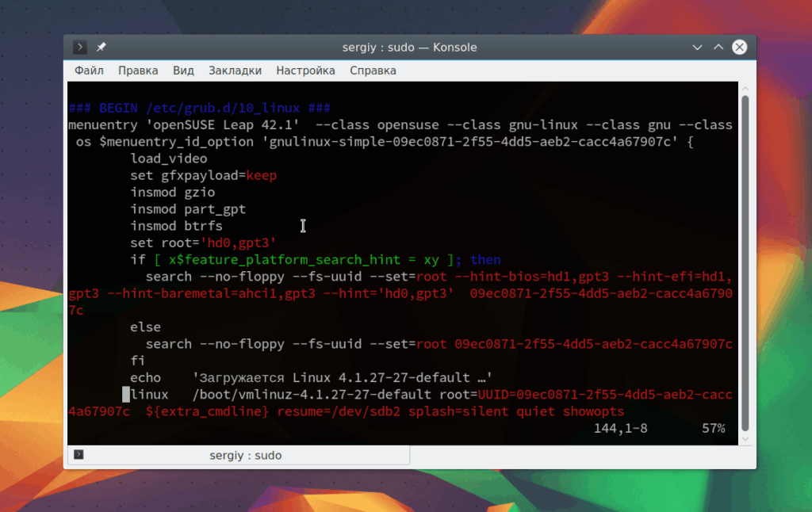Click the 'load_video' line

pyautogui.click(x=169, y=159)
